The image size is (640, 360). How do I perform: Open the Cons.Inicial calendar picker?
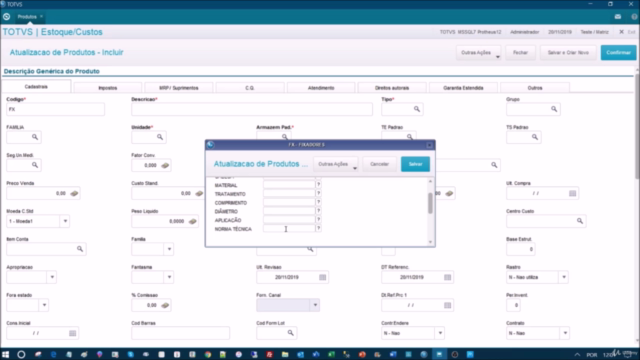pyautogui.click(x=72, y=333)
